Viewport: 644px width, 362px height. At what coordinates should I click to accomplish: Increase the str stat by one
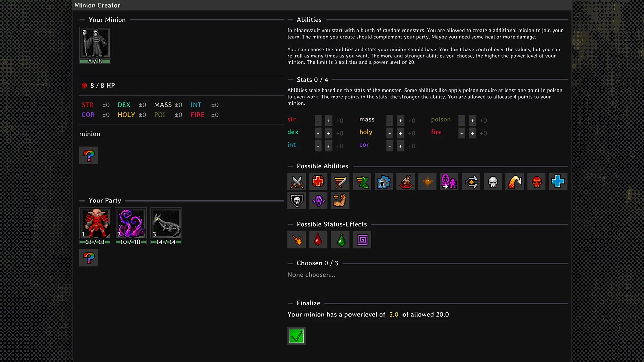(x=329, y=121)
